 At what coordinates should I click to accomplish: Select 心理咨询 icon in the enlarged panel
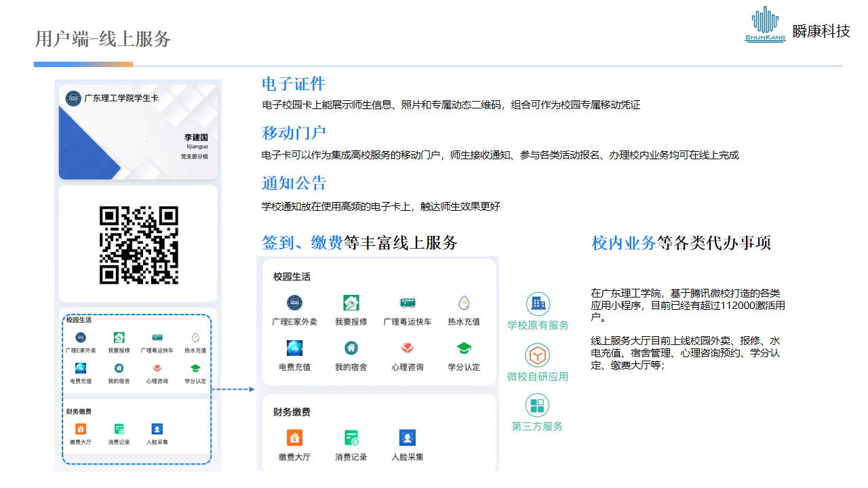pos(407,348)
